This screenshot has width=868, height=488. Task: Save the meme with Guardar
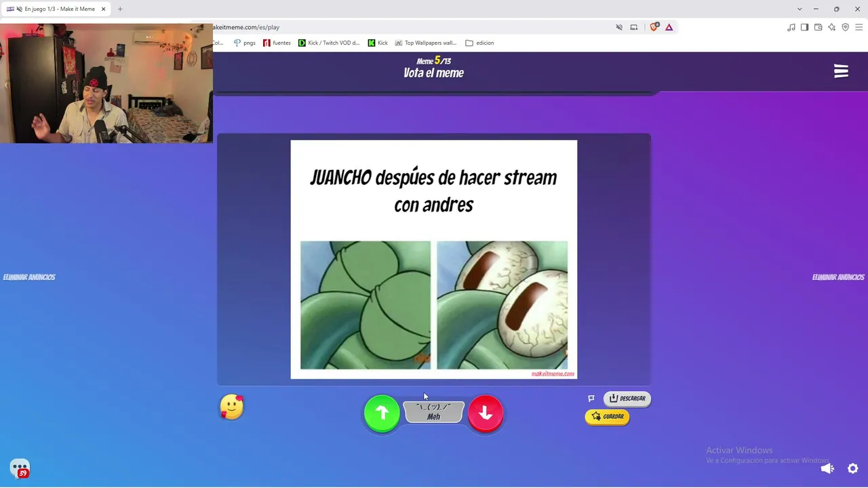coord(607,417)
